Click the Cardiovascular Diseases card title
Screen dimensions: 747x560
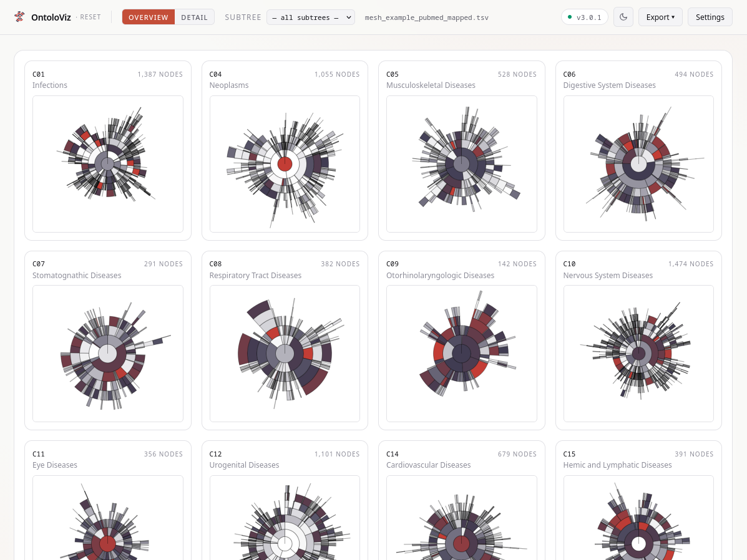pos(428,465)
